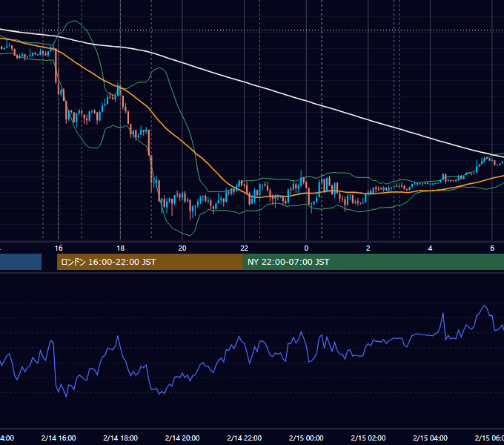The width and height of the screenshot is (504, 445).
Task: Click the 0 hour label on upper axis
Action: click(306, 248)
